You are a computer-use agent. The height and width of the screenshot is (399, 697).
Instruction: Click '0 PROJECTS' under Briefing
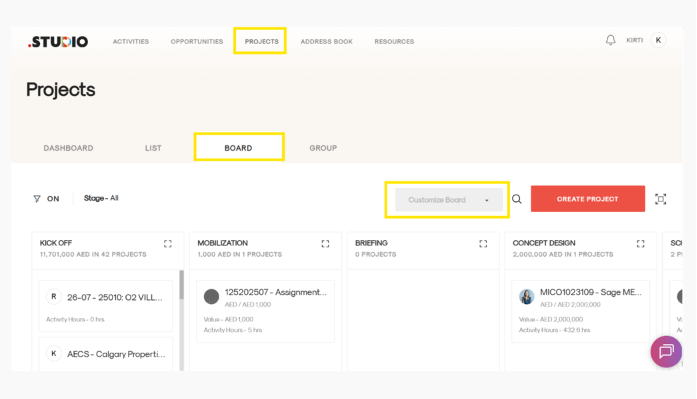[376, 255]
